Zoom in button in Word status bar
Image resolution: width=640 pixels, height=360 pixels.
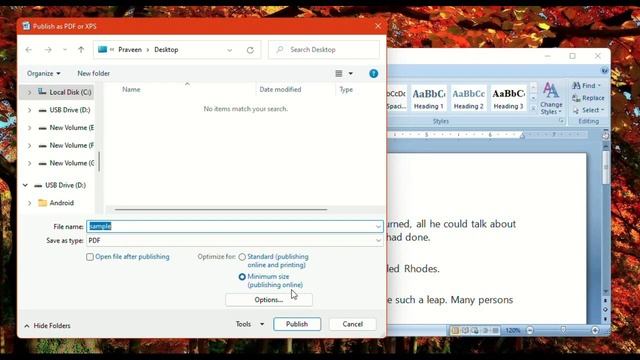595,330
